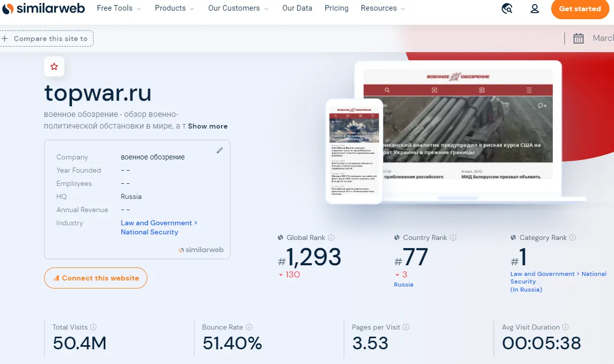
Task: Click the Avg Visit Duration info icon
Action: [565, 327]
